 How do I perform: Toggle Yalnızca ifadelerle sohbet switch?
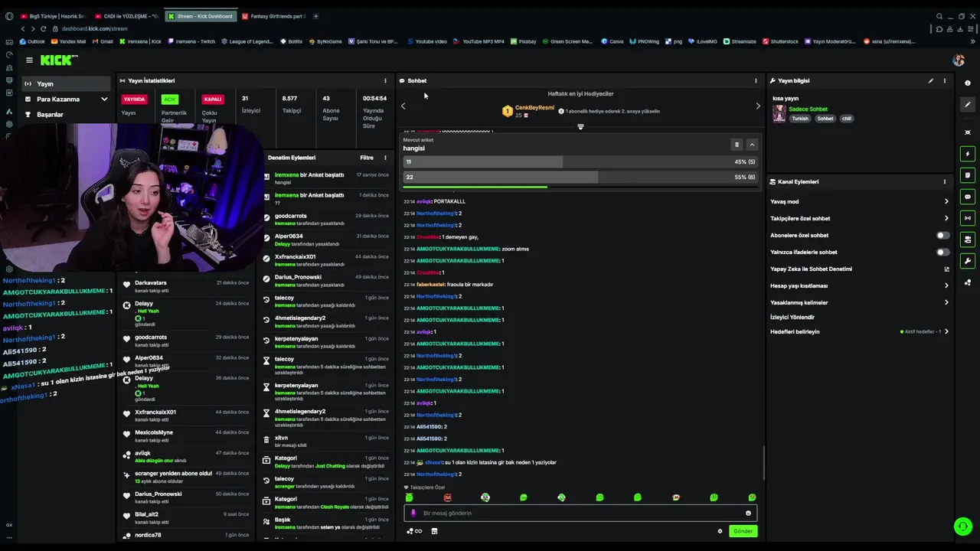943,253
